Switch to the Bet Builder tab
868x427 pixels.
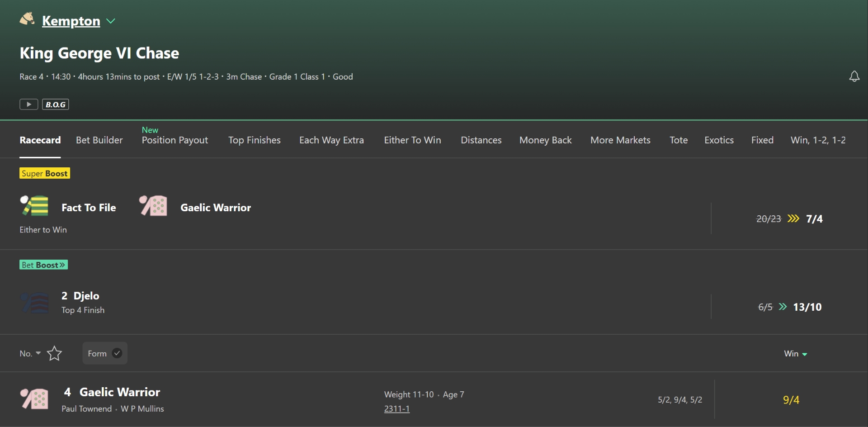coord(99,140)
